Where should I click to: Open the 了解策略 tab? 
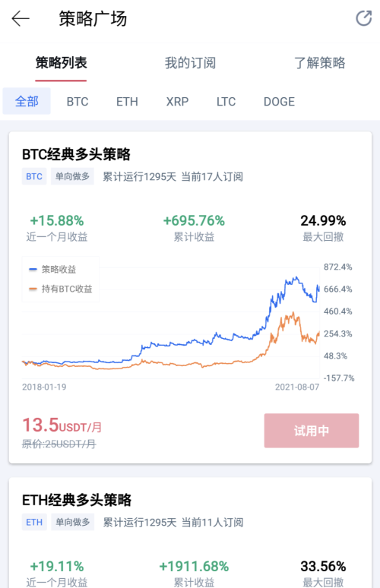320,62
